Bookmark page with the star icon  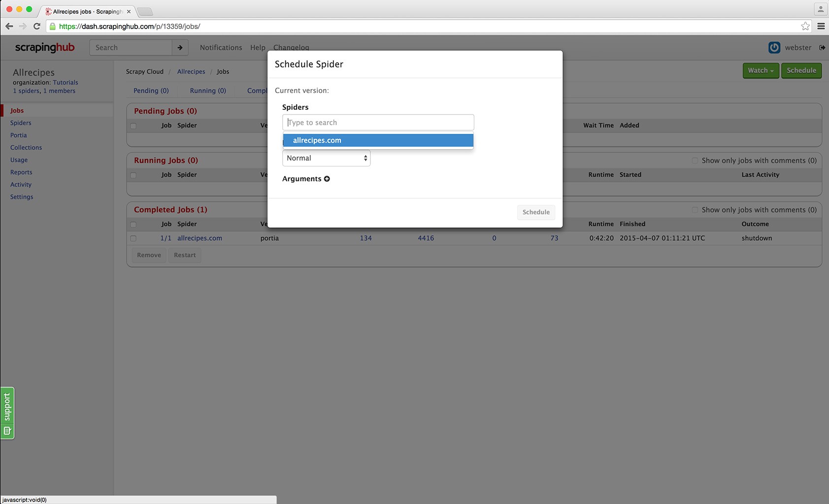pyautogui.click(x=805, y=26)
